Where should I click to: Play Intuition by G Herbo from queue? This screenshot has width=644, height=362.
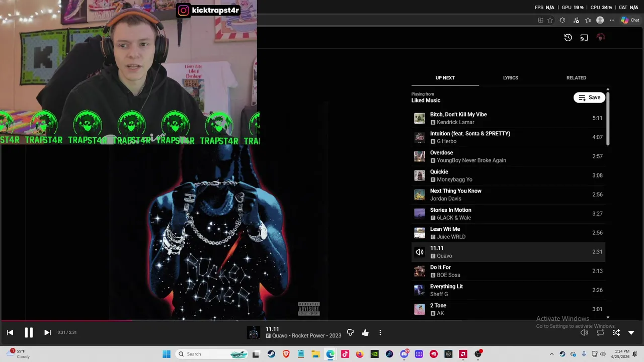(508, 137)
